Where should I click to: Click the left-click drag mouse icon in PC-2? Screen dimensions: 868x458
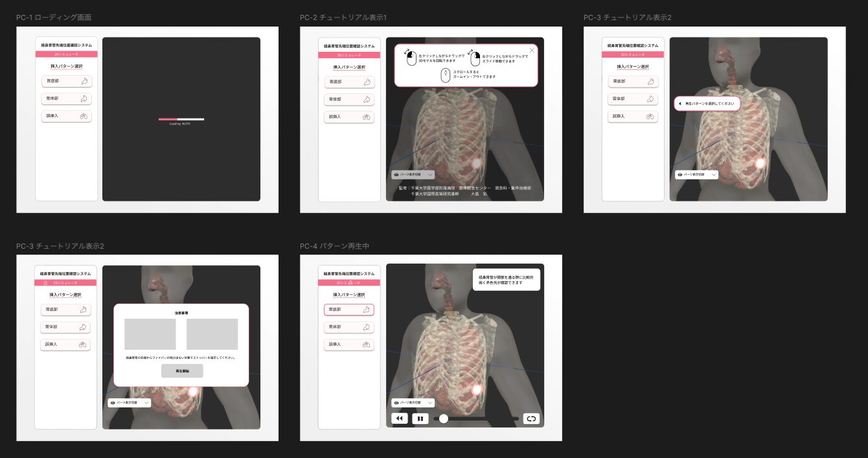[409, 58]
